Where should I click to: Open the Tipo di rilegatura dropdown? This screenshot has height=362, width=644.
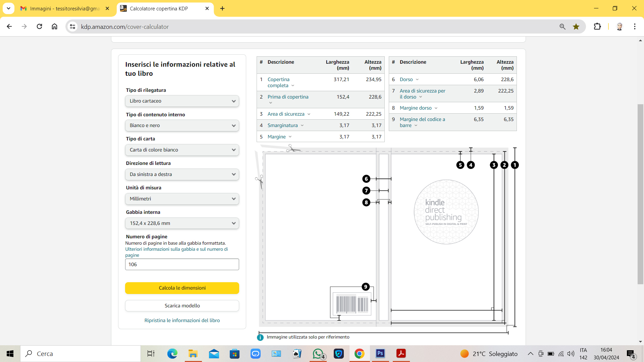182,101
